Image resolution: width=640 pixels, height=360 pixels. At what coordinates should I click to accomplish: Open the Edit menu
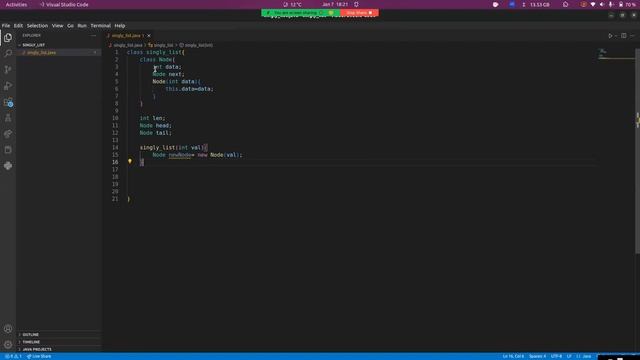[x=18, y=25]
